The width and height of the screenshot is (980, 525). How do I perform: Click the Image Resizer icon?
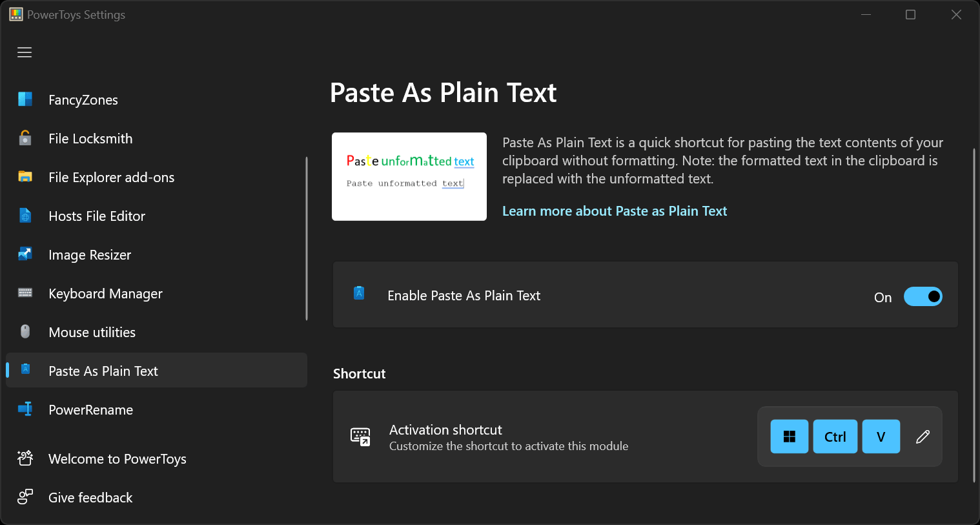[25, 254]
